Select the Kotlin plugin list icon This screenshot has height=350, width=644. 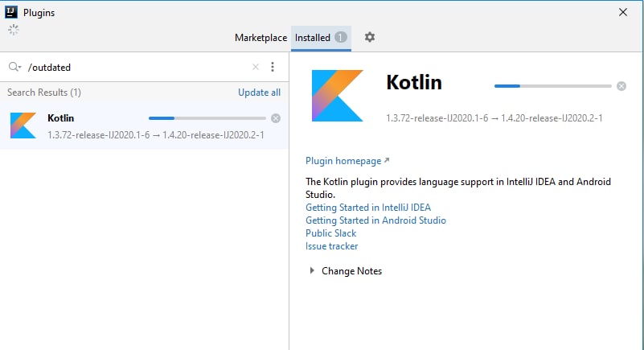pyautogui.click(x=23, y=126)
